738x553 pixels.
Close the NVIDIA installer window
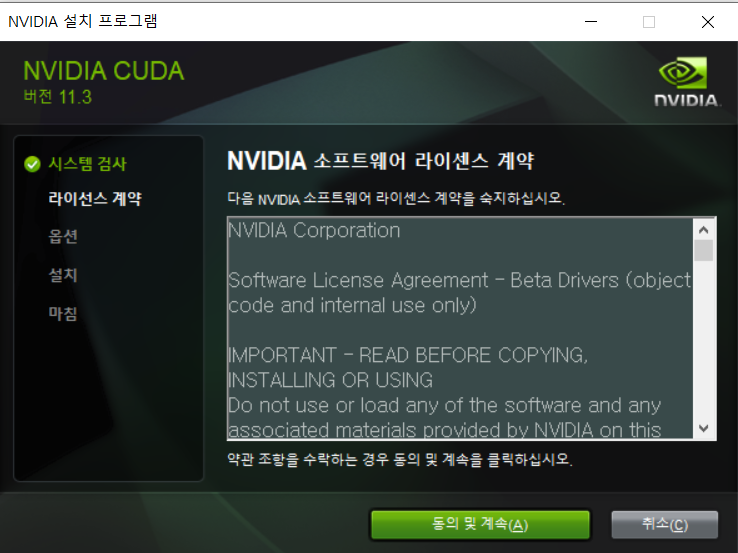[x=707, y=22]
